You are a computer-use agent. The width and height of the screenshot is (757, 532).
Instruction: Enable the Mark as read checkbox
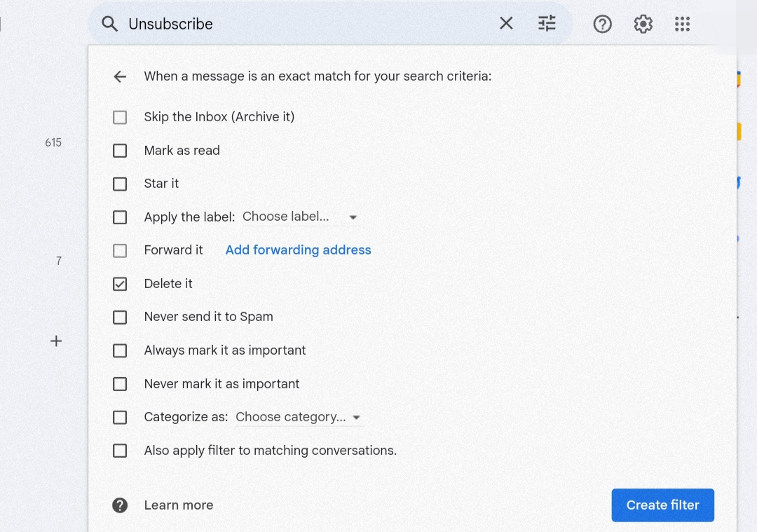point(120,151)
